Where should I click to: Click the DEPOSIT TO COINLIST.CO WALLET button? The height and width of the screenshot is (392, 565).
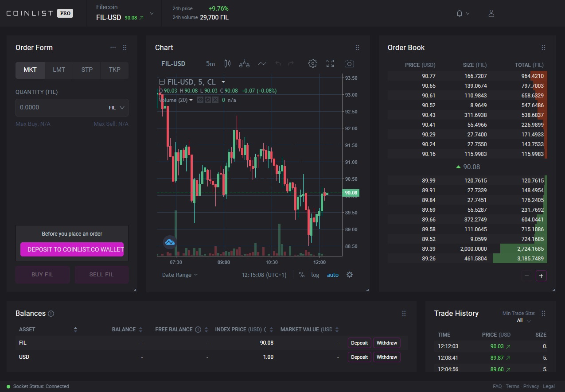72,249
